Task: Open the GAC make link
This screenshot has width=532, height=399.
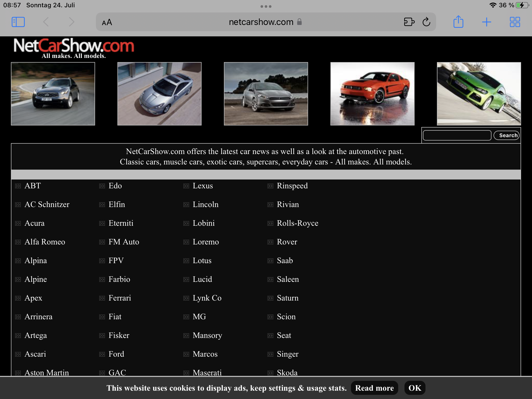Action: coord(117,372)
